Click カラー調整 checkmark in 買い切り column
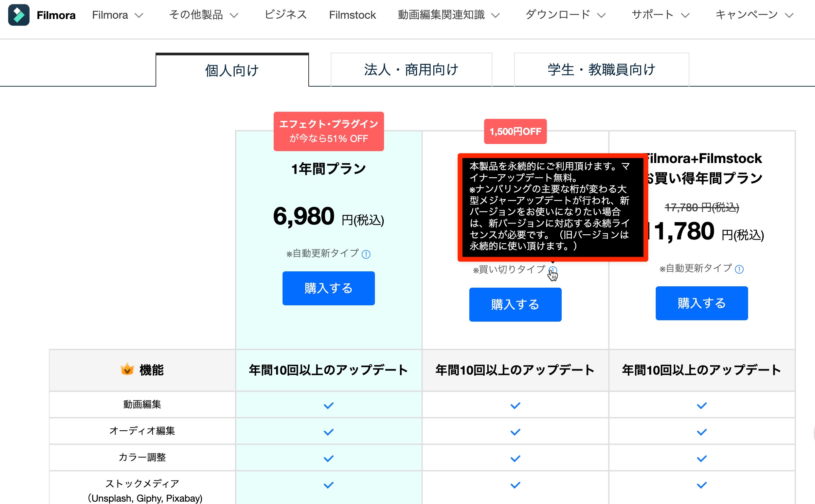This screenshot has width=815, height=504. tap(515, 458)
